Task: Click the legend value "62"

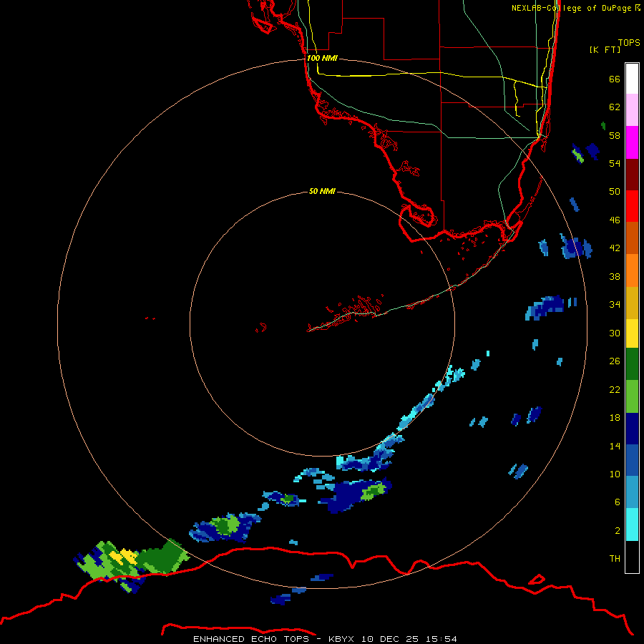Action: (x=615, y=107)
